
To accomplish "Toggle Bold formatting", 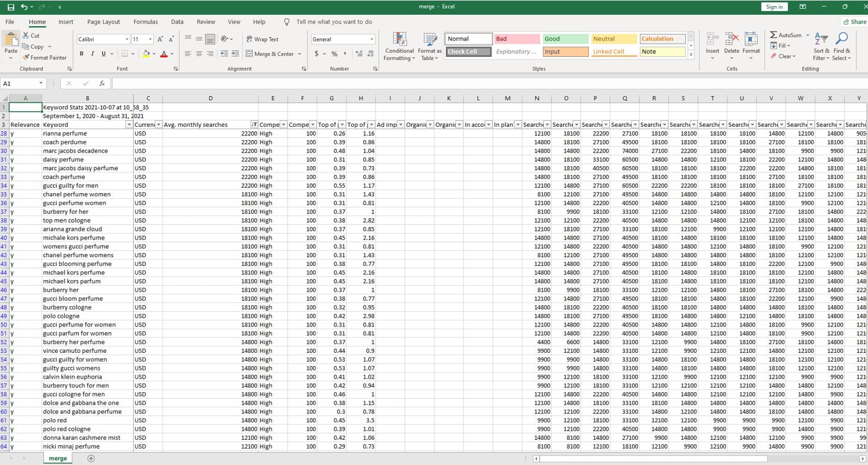I will (82, 54).
